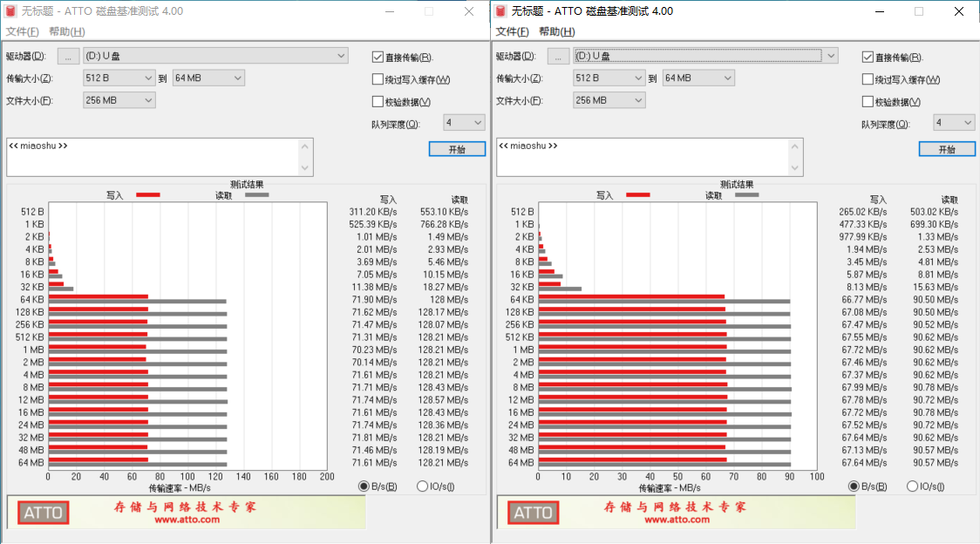Open the 文件(F) menu in the right window

point(513,32)
